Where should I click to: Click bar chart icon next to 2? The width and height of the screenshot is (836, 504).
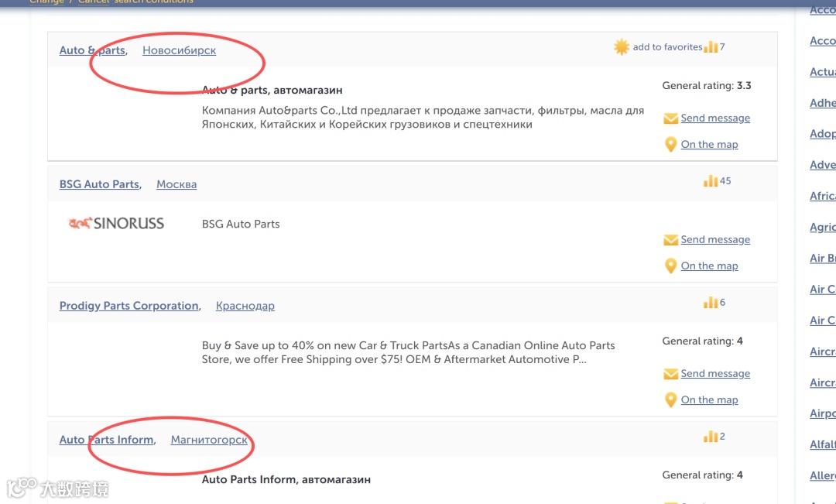pyautogui.click(x=710, y=437)
